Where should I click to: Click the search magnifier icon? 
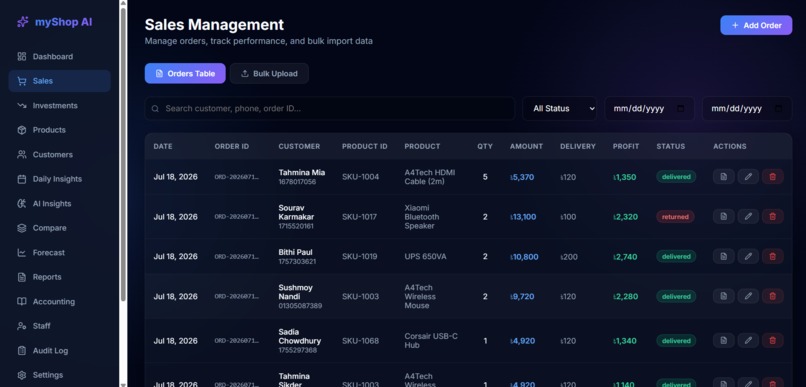[x=155, y=108]
